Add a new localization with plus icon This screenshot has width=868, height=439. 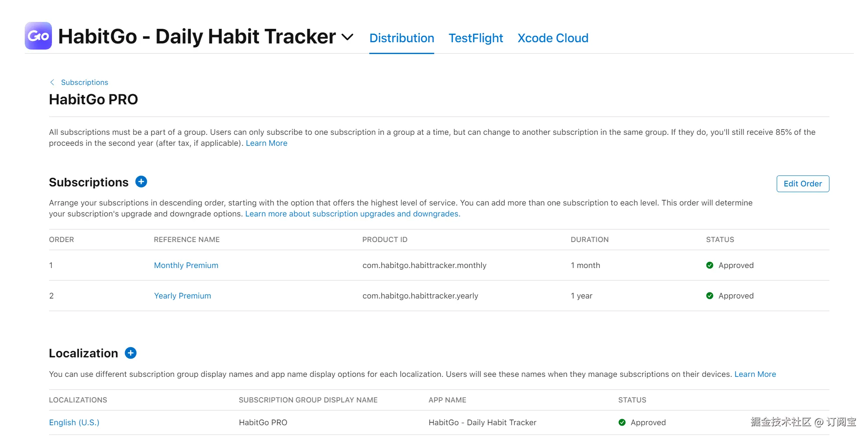click(x=130, y=353)
